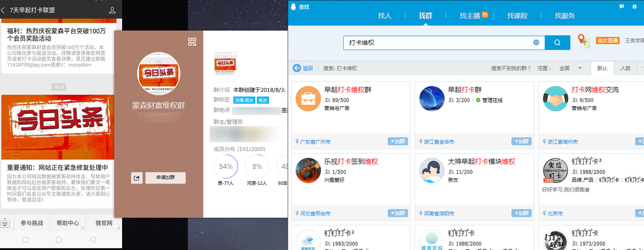Click the share icon beside 申请加群
Viewport: 644px width, 250px height.
[x=137, y=178]
